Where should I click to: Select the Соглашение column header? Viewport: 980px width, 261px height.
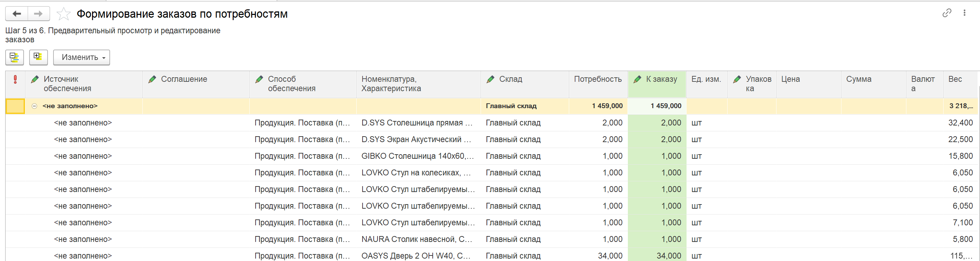[x=184, y=79]
